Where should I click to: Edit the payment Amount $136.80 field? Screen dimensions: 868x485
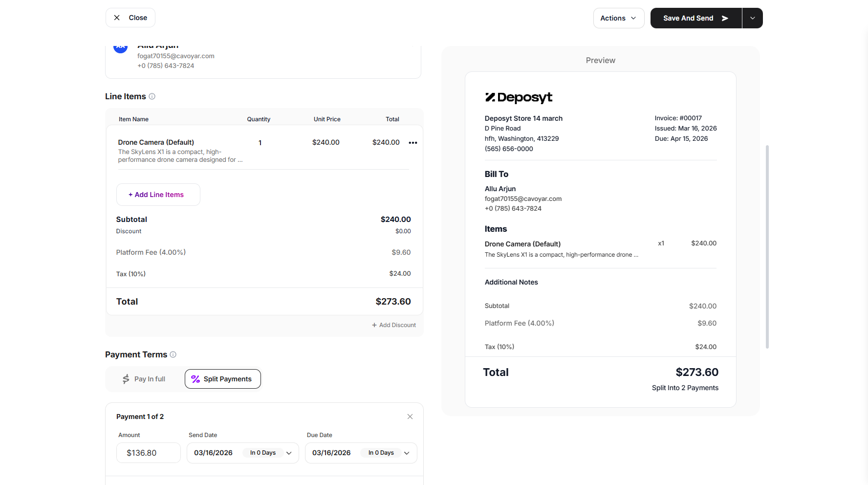point(149,453)
